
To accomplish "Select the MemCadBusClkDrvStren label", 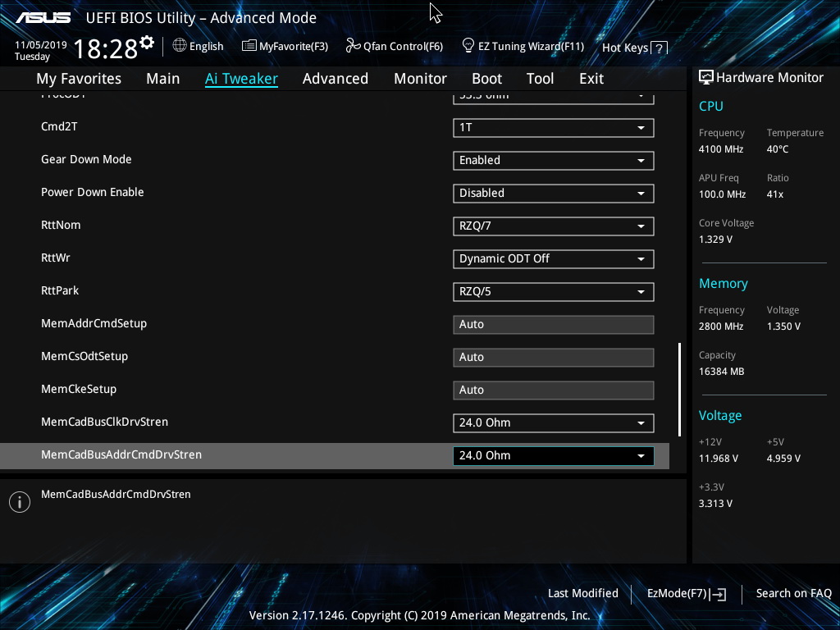I will click(x=104, y=422).
